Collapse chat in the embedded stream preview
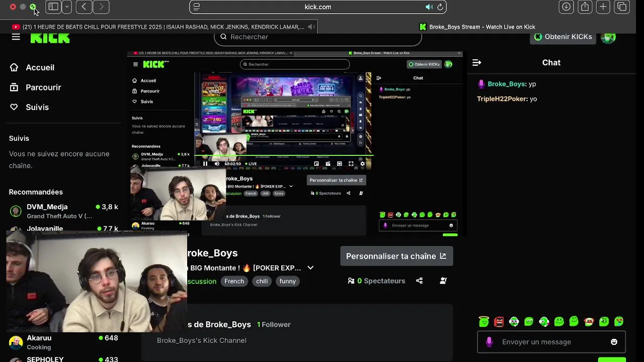 point(379,78)
